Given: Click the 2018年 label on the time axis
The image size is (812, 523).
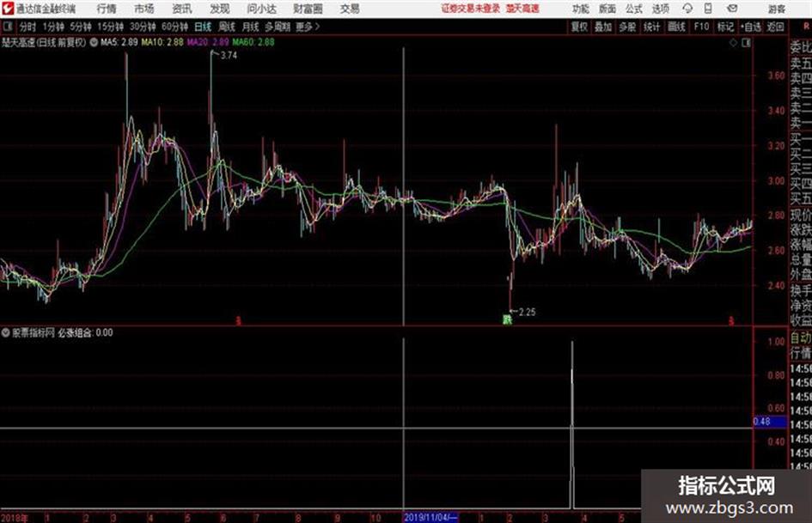Looking at the screenshot, I should click(15, 517).
